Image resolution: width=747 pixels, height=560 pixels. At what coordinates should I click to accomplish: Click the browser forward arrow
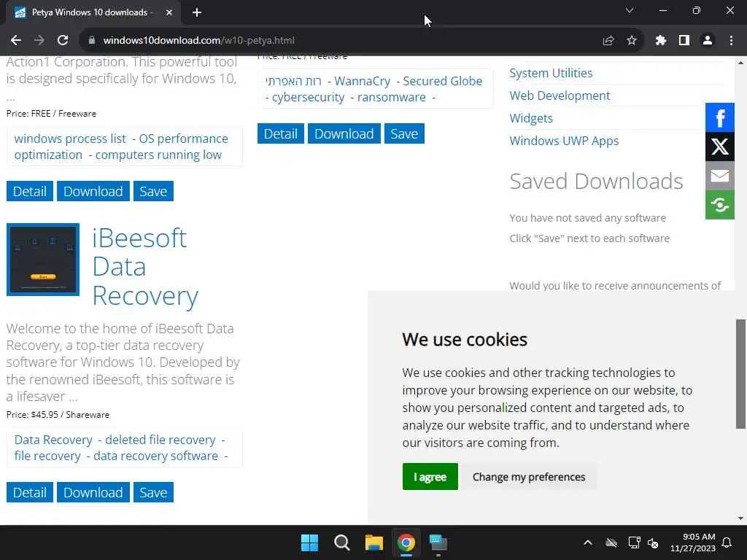[39, 41]
